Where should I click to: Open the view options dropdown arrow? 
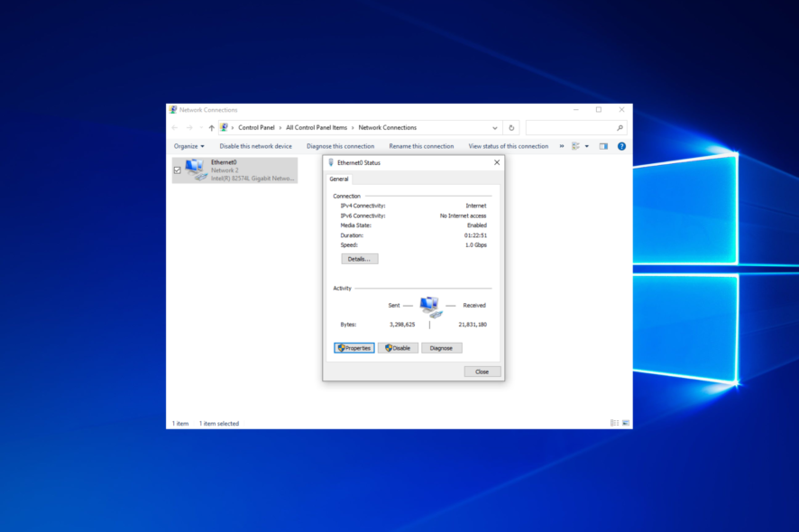click(586, 146)
